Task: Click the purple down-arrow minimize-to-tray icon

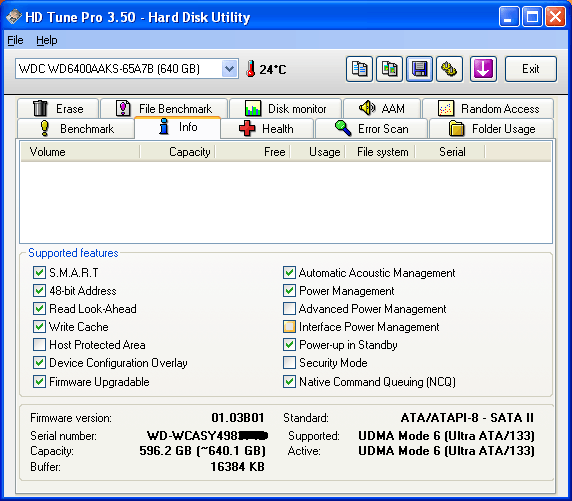Action: pos(483,69)
